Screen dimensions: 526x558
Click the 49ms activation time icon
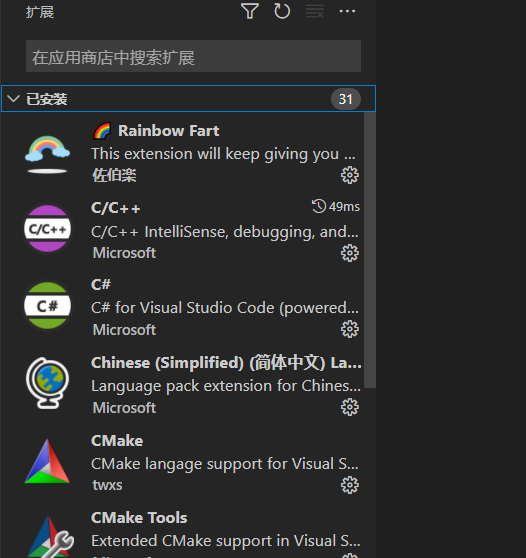click(319, 206)
